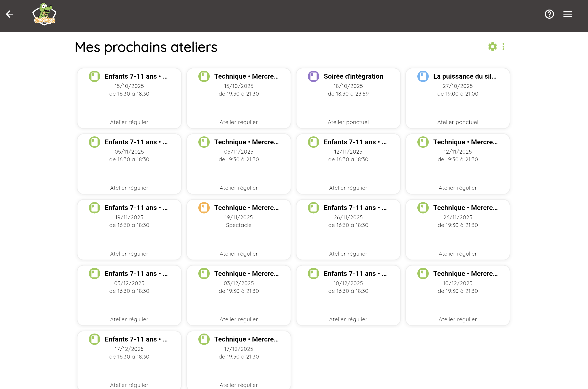Click the Atelier ponctuel label on the 18/10 card

[x=348, y=122]
